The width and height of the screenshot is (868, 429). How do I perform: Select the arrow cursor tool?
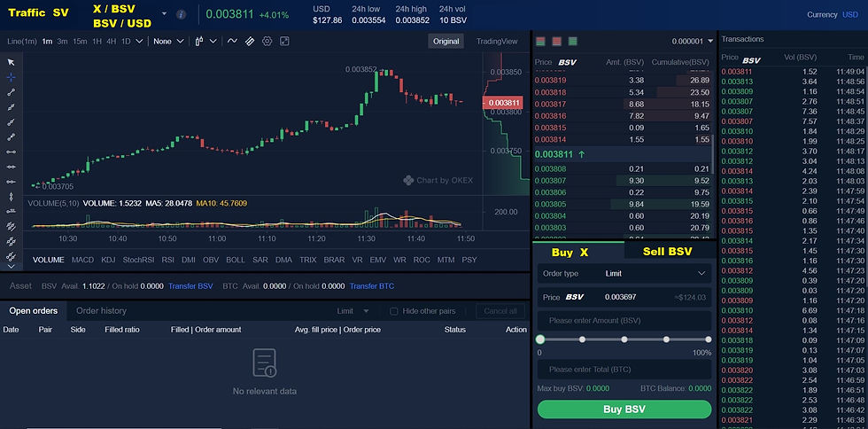pyautogui.click(x=11, y=62)
